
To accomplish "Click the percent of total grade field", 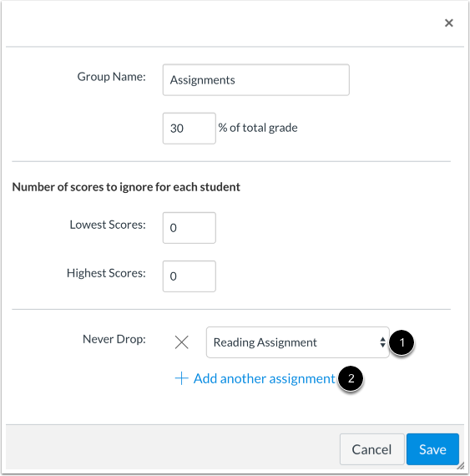I will (x=189, y=129).
